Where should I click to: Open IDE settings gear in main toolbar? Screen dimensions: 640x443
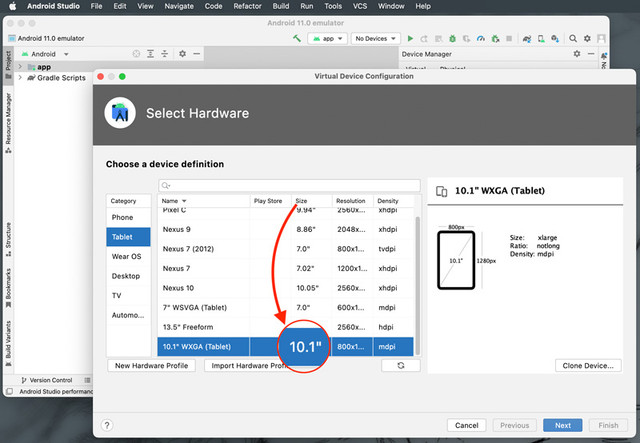coord(587,38)
